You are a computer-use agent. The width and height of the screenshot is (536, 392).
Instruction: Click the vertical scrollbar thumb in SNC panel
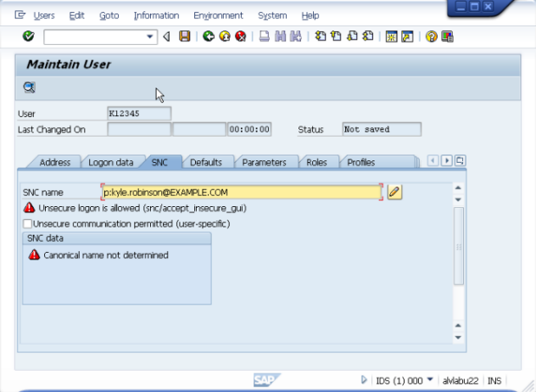click(459, 246)
